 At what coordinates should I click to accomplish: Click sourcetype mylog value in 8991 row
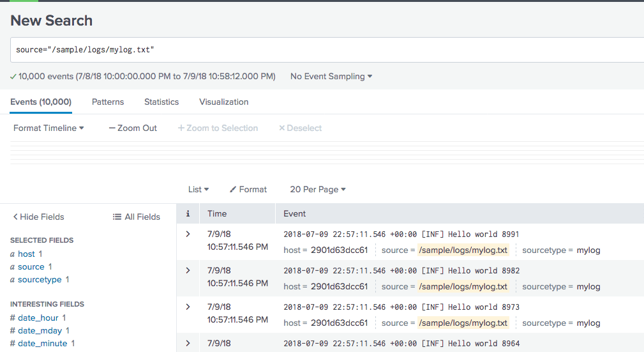point(588,250)
